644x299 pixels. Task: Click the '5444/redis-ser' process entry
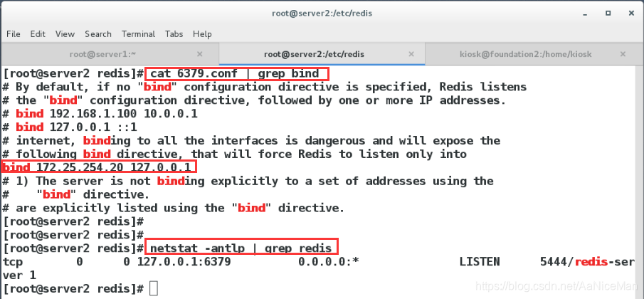[x=587, y=262]
